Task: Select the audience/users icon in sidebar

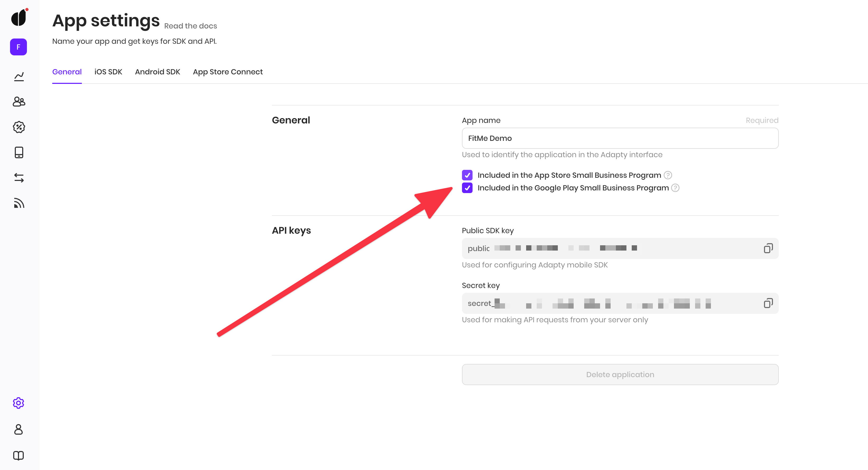Action: pos(19,102)
